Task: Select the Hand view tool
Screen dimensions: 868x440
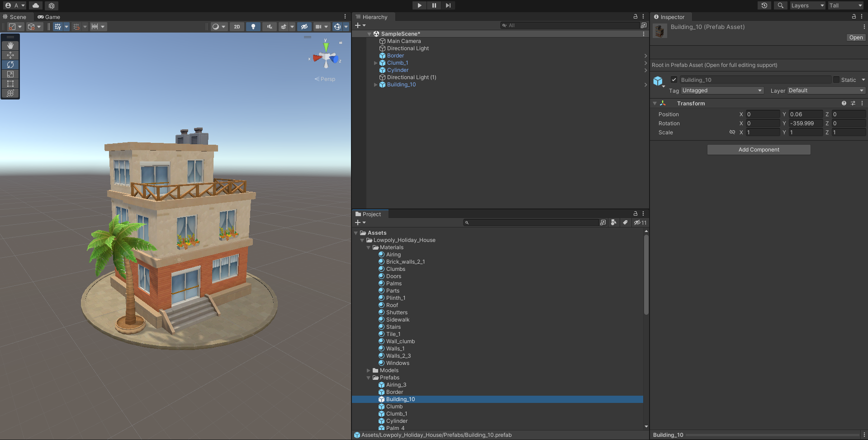Action: pos(10,46)
